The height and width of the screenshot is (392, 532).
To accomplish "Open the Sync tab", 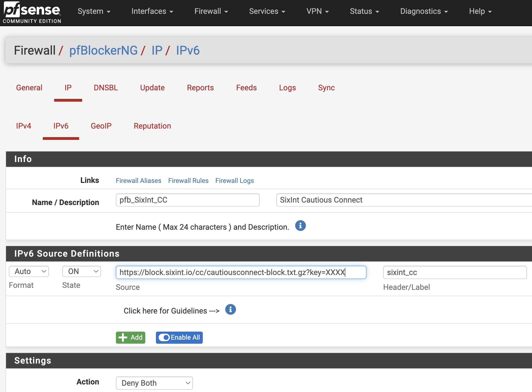I will click(x=326, y=88).
